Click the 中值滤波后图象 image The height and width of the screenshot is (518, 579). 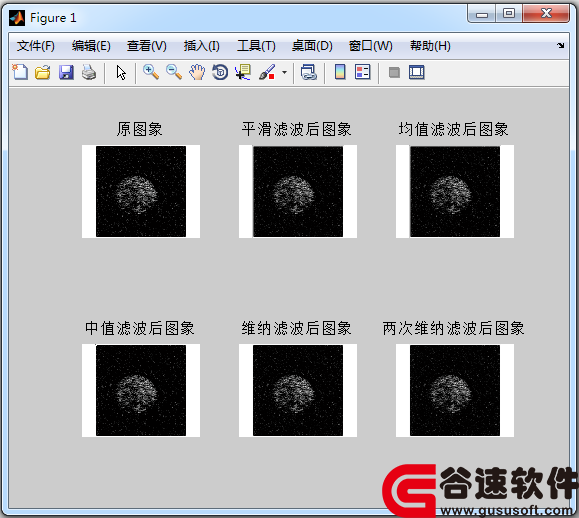click(x=141, y=390)
